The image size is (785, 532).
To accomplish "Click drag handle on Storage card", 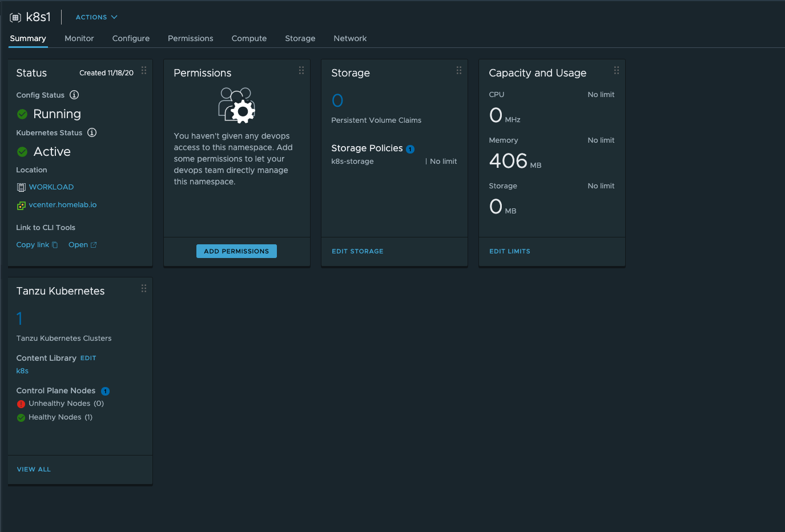I will (x=459, y=70).
